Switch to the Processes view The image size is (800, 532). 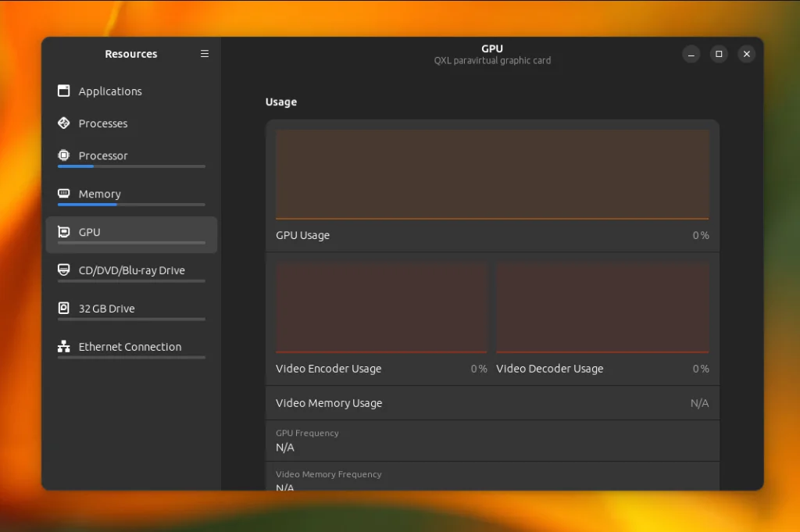tap(103, 123)
